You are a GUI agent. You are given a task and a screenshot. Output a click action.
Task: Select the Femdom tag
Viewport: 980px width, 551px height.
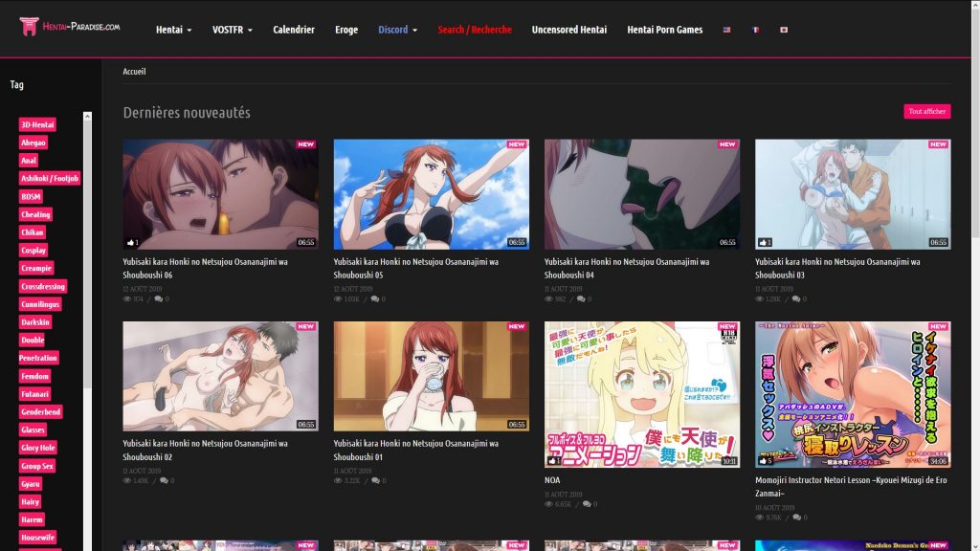[34, 376]
